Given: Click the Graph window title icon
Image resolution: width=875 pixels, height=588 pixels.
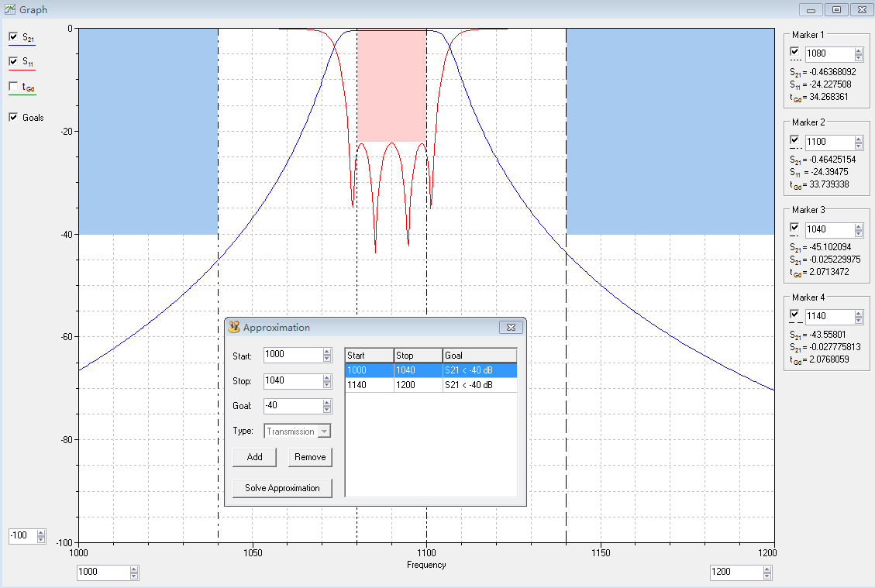Looking at the screenshot, I should click(x=9, y=9).
